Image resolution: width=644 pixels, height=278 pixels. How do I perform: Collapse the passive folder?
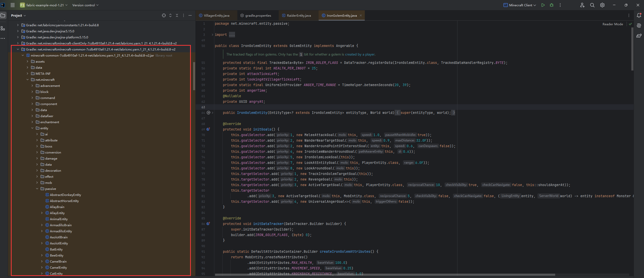click(x=37, y=189)
